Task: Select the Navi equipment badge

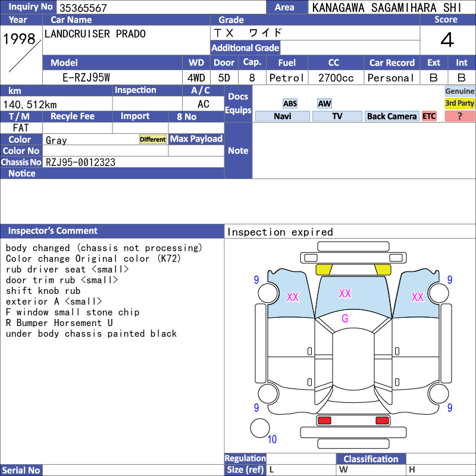Action: pos(282,116)
